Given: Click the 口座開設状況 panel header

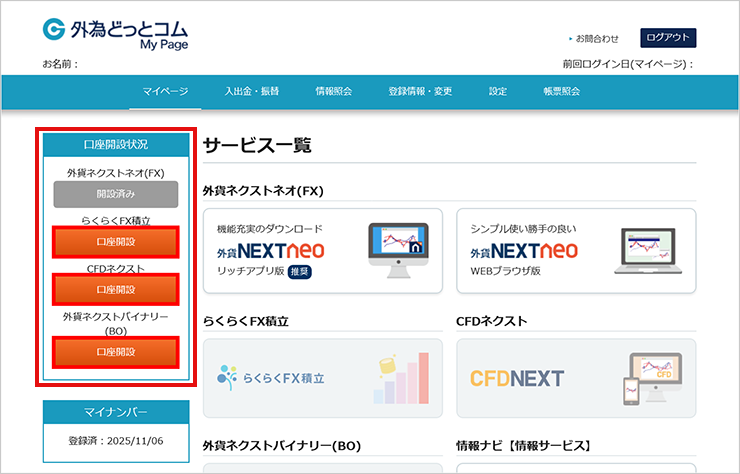Looking at the screenshot, I should [116, 144].
